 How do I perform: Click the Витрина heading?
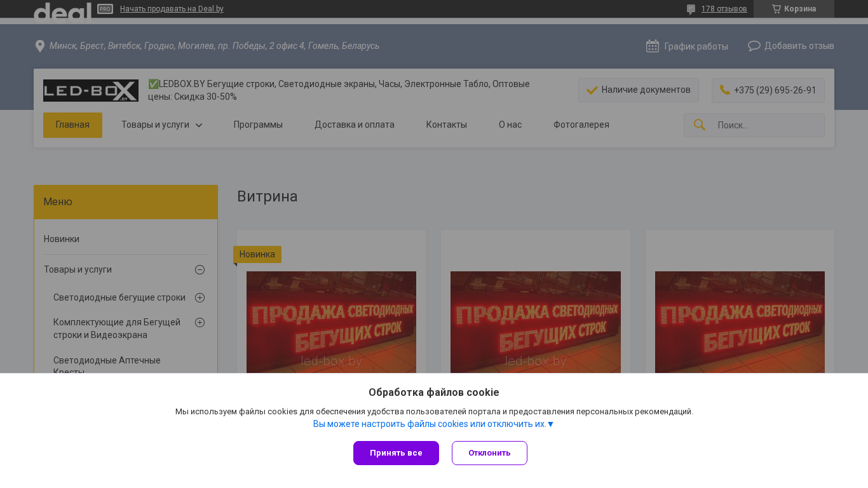click(268, 196)
